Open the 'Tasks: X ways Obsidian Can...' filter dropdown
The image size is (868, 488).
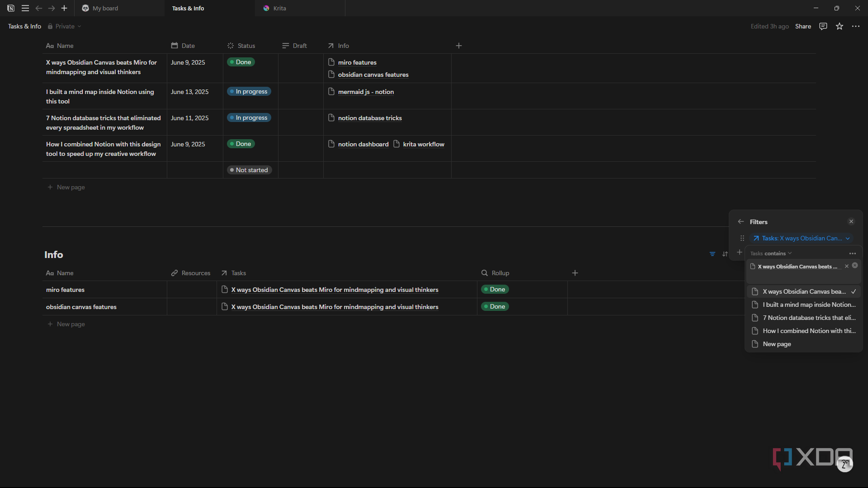pos(801,238)
